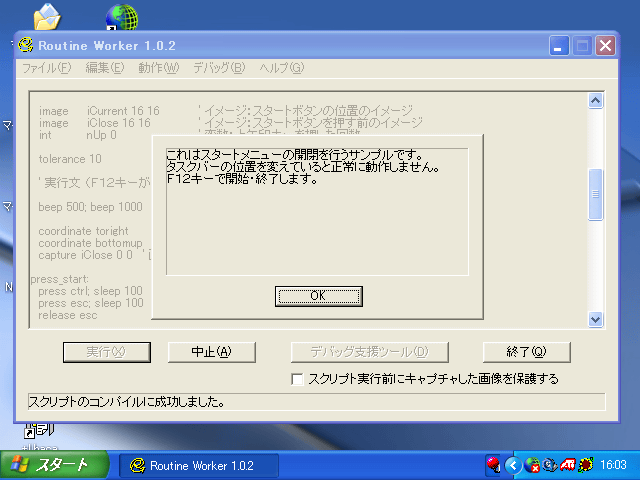The width and height of the screenshot is (640, 480).
Task: Click the status bar compile success message
Action: coord(127,402)
